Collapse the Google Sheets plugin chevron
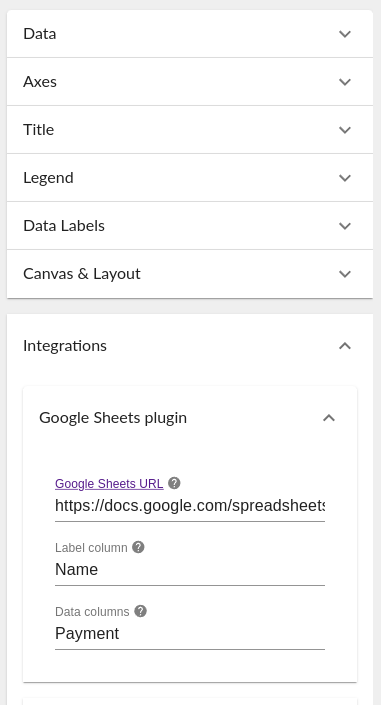Image resolution: width=381 pixels, height=705 pixels. [329, 418]
